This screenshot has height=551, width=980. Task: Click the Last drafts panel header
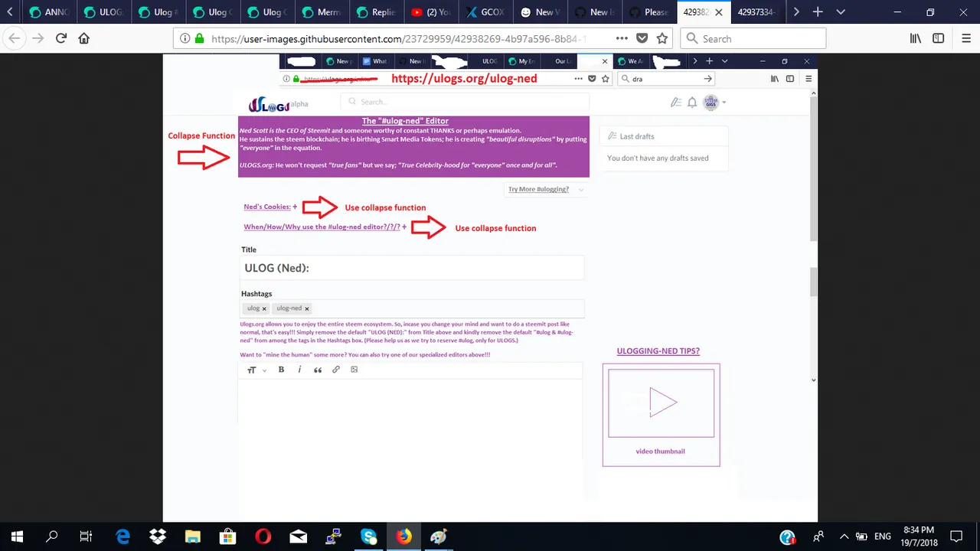coord(663,136)
